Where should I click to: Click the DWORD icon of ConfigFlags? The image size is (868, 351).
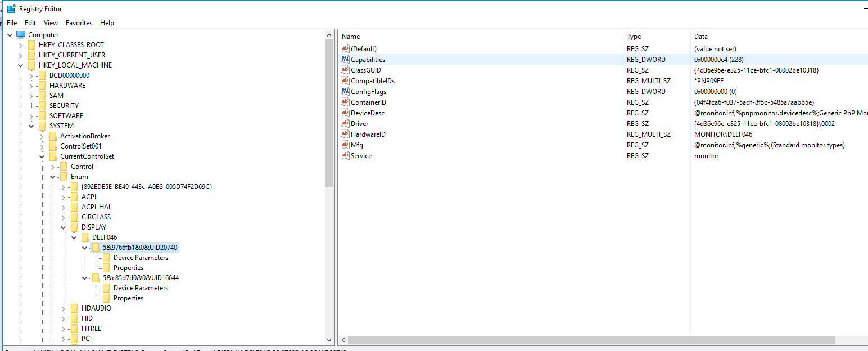click(x=345, y=92)
